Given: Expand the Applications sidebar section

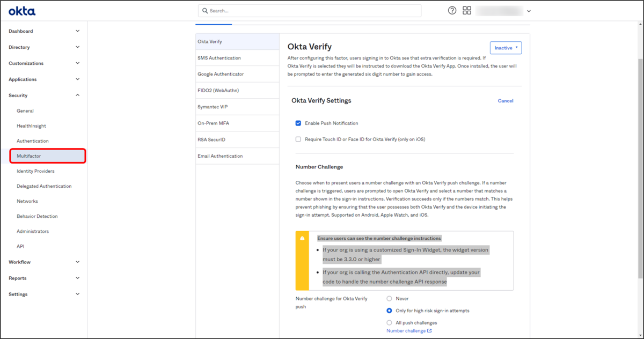Looking at the screenshot, I should (x=43, y=79).
